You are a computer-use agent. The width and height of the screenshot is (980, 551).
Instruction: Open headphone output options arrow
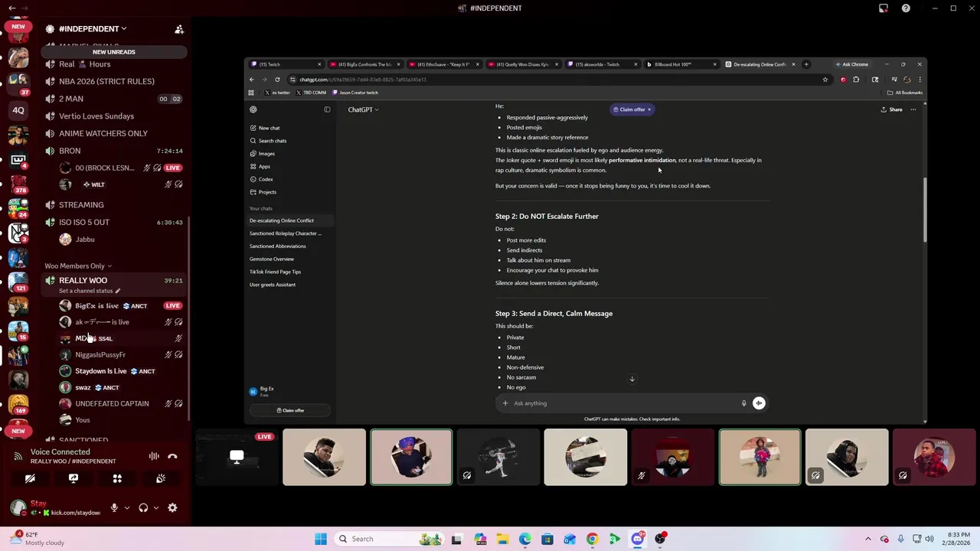(156, 507)
